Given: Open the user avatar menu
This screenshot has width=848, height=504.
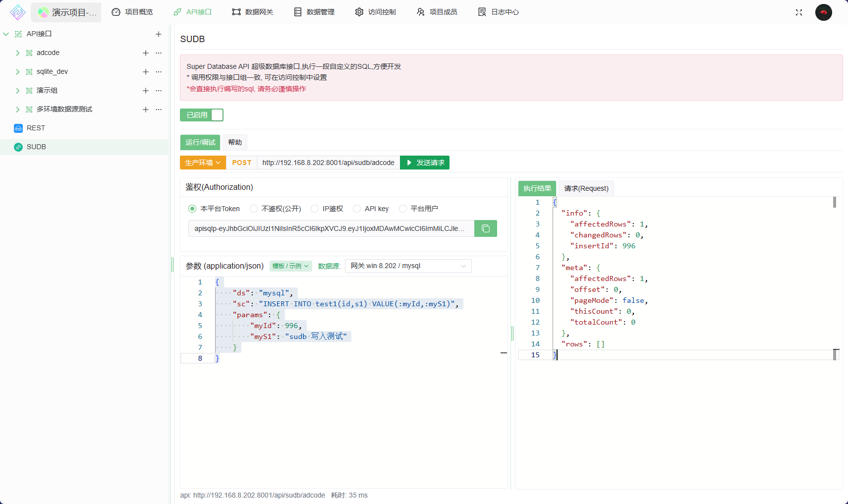Looking at the screenshot, I should click(x=823, y=12).
